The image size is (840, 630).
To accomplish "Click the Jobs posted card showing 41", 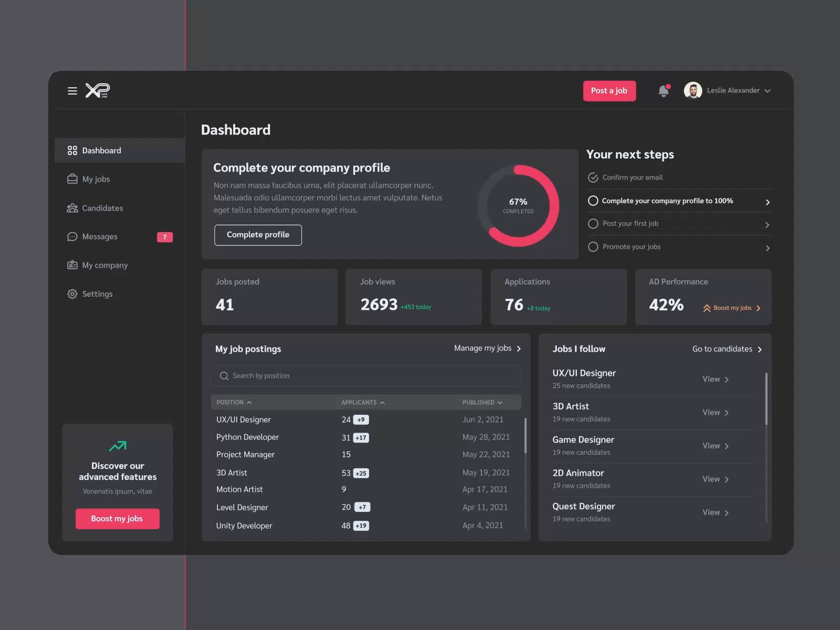I will click(269, 297).
